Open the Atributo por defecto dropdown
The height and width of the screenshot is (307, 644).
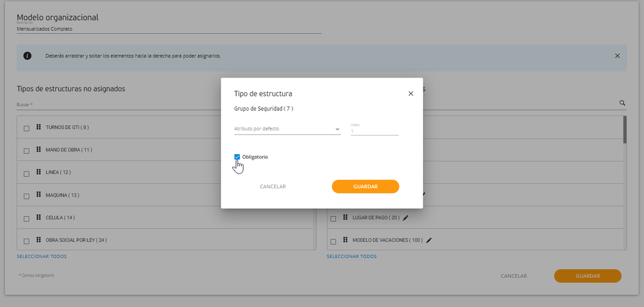point(287,129)
